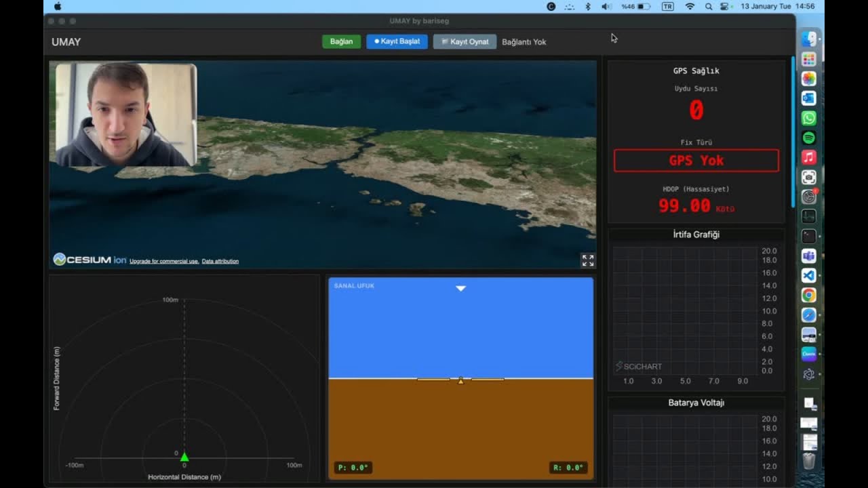This screenshot has height=488, width=868.
Task: Open the volume control in menu bar
Action: [x=606, y=6]
